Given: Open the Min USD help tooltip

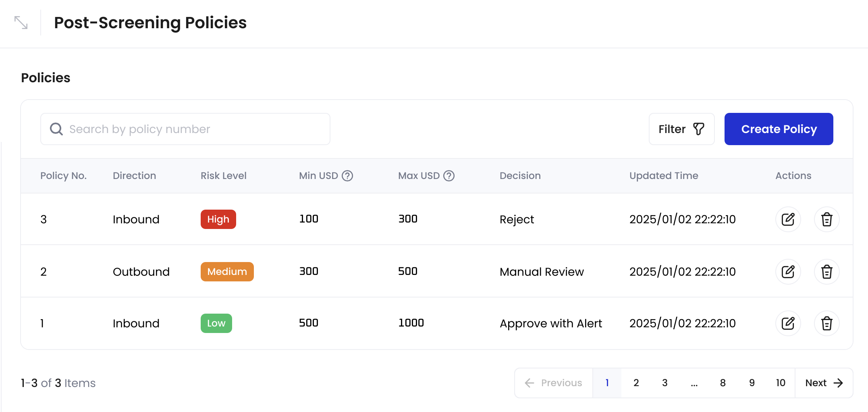Looking at the screenshot, I should coord(348,176).
